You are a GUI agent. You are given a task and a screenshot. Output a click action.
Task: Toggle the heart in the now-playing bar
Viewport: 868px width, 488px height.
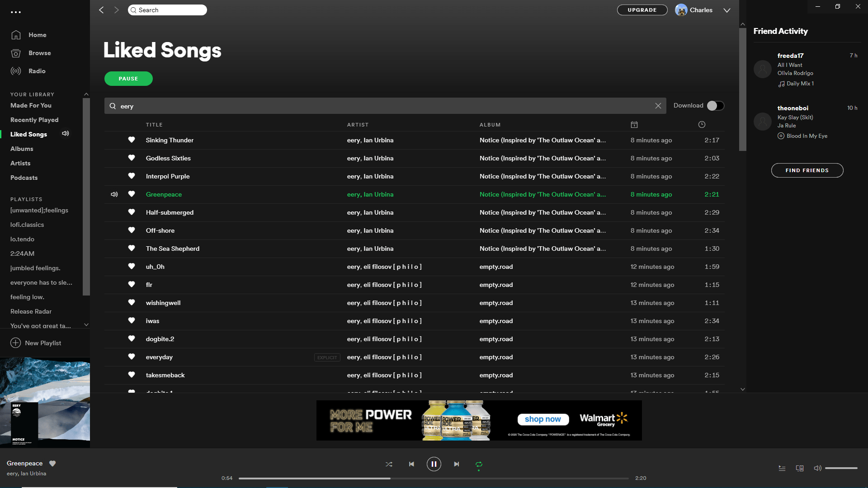pos(52,463)
